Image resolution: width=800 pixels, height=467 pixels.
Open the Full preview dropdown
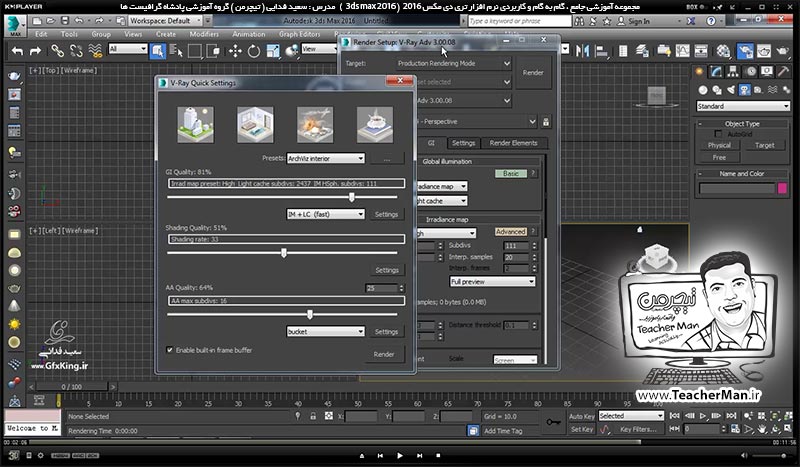(x=492, y=282)
